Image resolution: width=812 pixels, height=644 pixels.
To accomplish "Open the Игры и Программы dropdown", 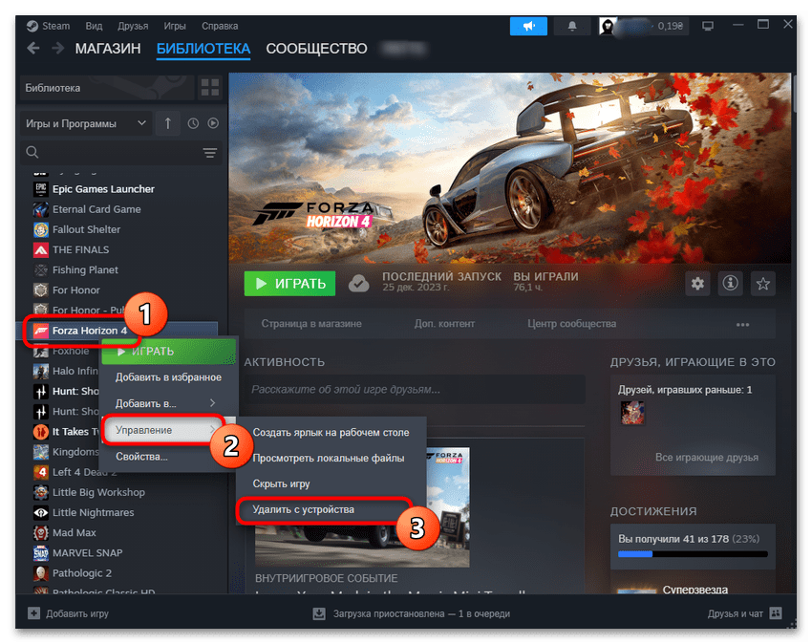I will pos(86,123).
